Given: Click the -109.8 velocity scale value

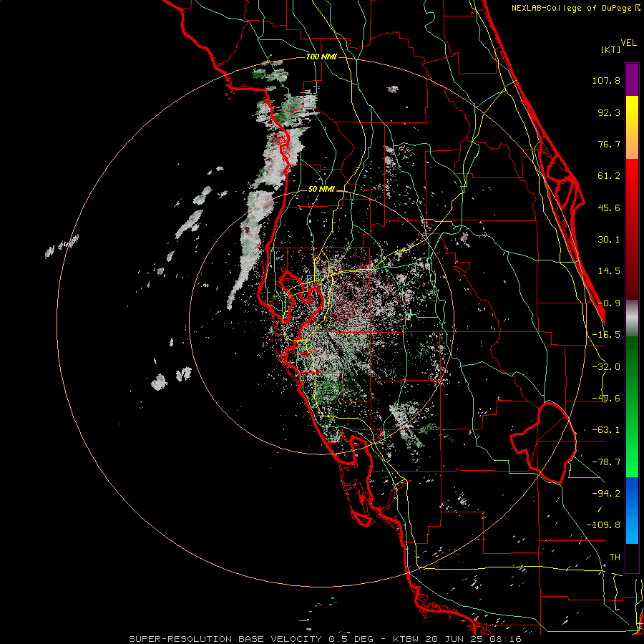Looking at the screenshot, I should [604, 525].
